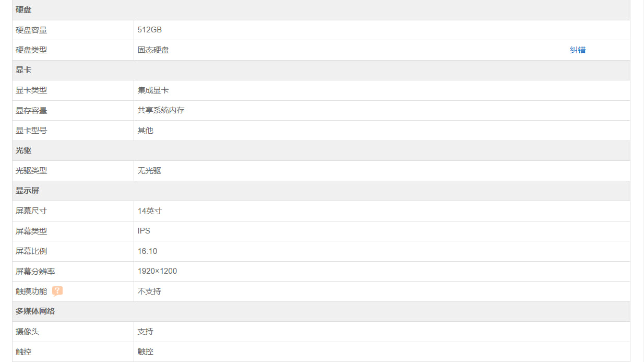Click the 1920×1200 resolution value

[x=157, y=271]
